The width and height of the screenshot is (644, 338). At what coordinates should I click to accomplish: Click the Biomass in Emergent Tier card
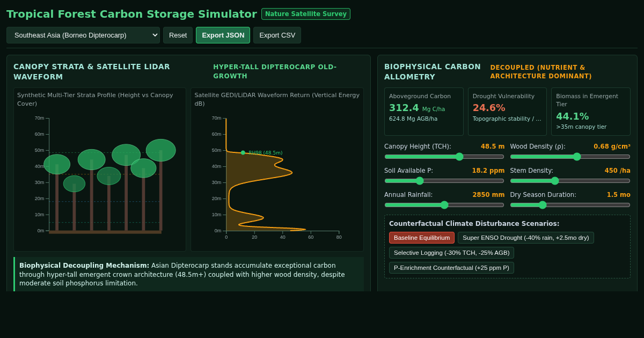pyautogui.click(x=591, y=112)
